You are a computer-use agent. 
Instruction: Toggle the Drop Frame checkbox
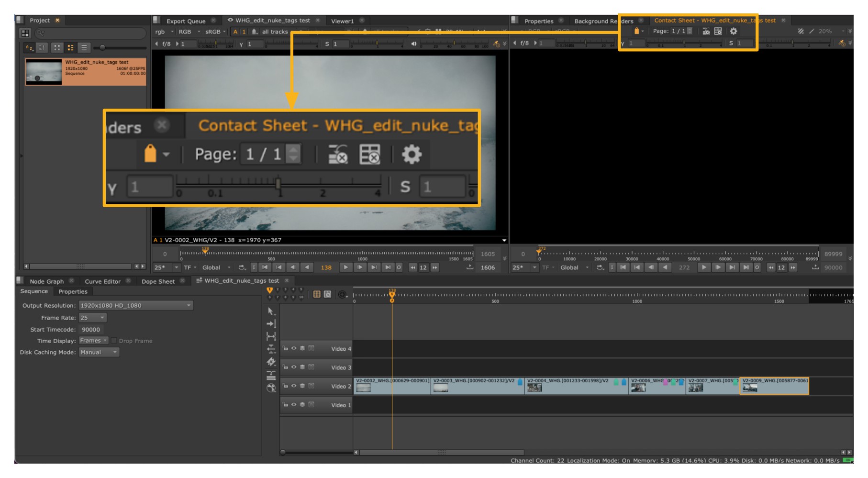tap(114, 341)
